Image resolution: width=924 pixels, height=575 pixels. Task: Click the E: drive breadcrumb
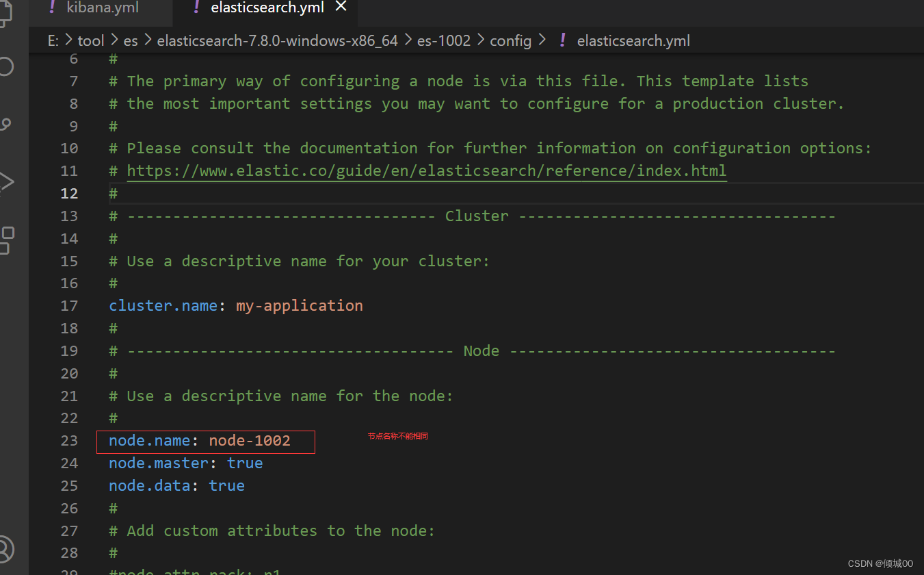[x=53, y=41]
